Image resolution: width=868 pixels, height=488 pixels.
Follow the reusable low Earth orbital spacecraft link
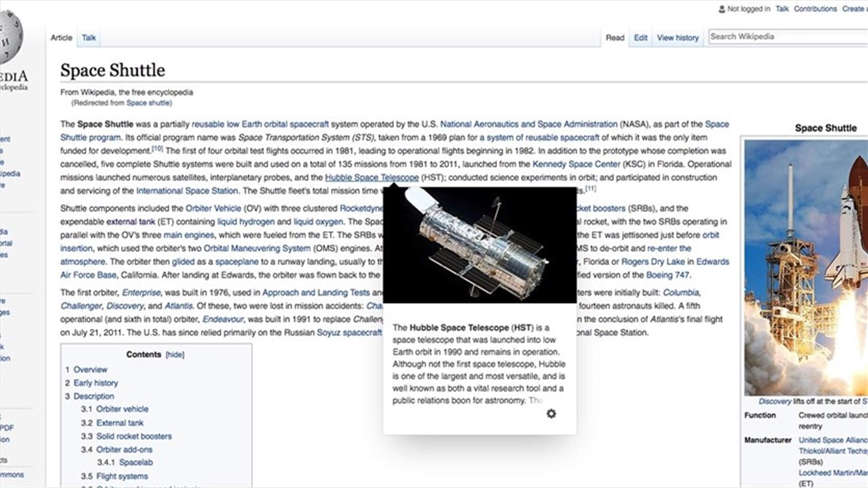click(260, 124)
